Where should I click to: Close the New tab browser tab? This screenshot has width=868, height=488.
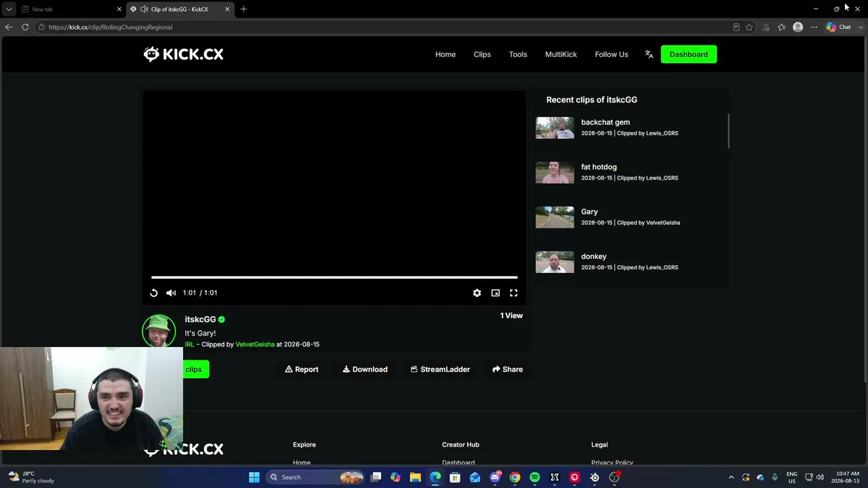tap(119, 9)
